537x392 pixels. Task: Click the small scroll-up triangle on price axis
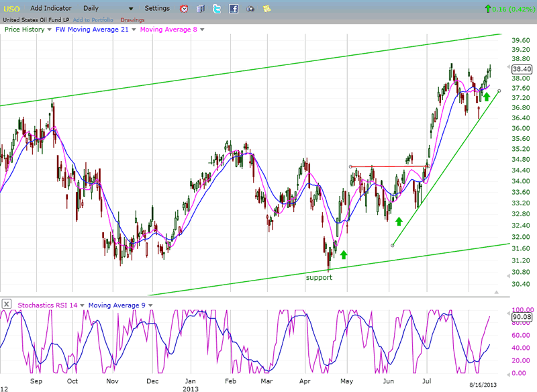(x=497, y=292)
